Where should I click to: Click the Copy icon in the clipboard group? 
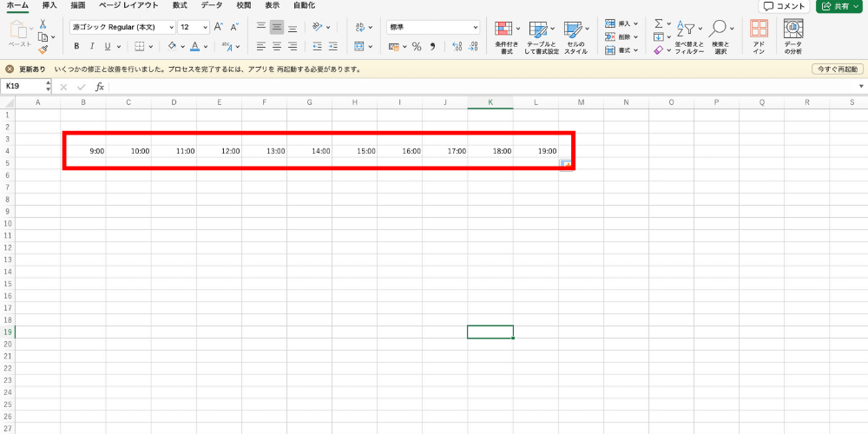point(43,37)
